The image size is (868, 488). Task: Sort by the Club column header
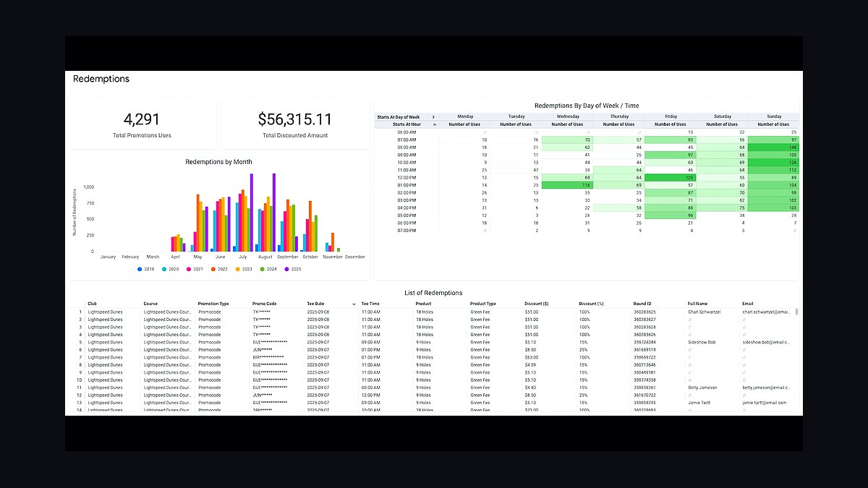92,304
